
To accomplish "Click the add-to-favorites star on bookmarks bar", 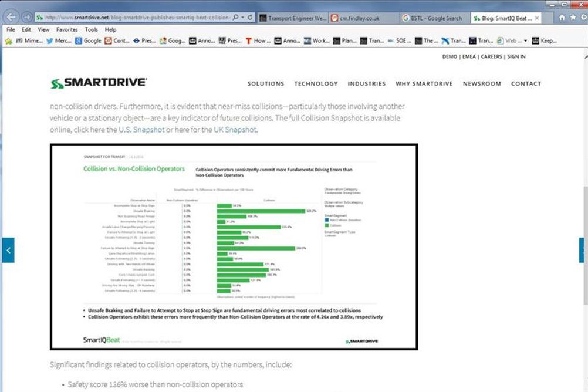I will pyautogui.click(x=9, y=41).
